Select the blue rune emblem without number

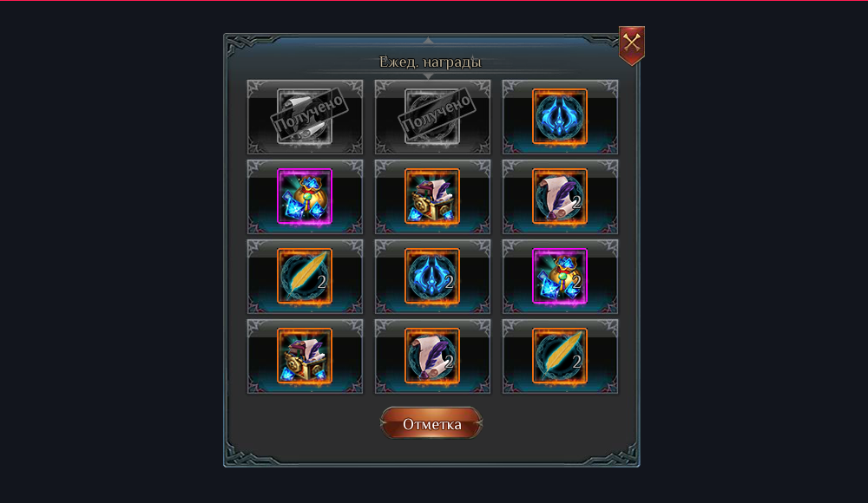coord(560,116)
